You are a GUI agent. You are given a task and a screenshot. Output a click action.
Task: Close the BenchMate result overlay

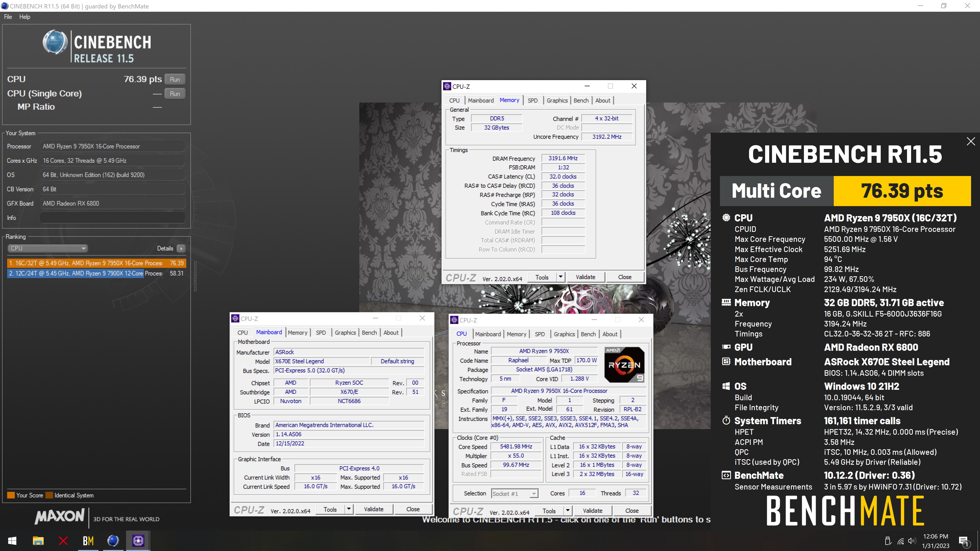971,142
